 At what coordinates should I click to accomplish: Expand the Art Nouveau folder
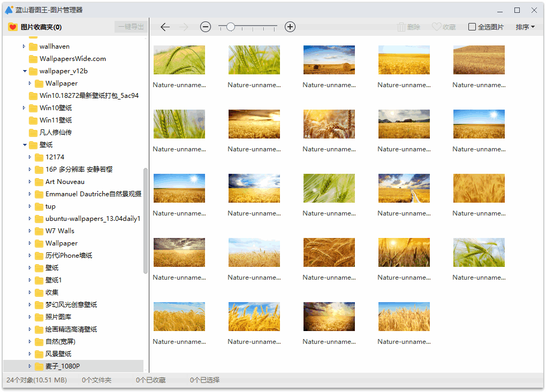coord(31,182)
